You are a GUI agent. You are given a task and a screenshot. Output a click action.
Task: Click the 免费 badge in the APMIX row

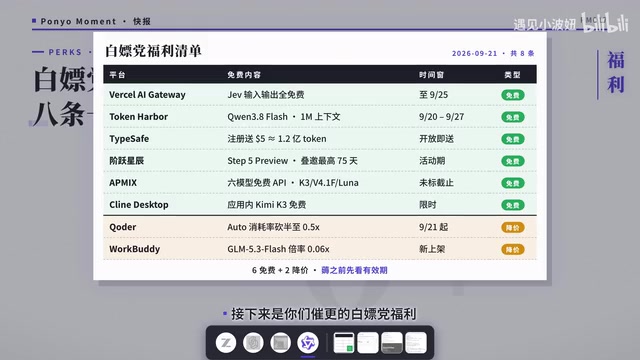click(513, 183)
